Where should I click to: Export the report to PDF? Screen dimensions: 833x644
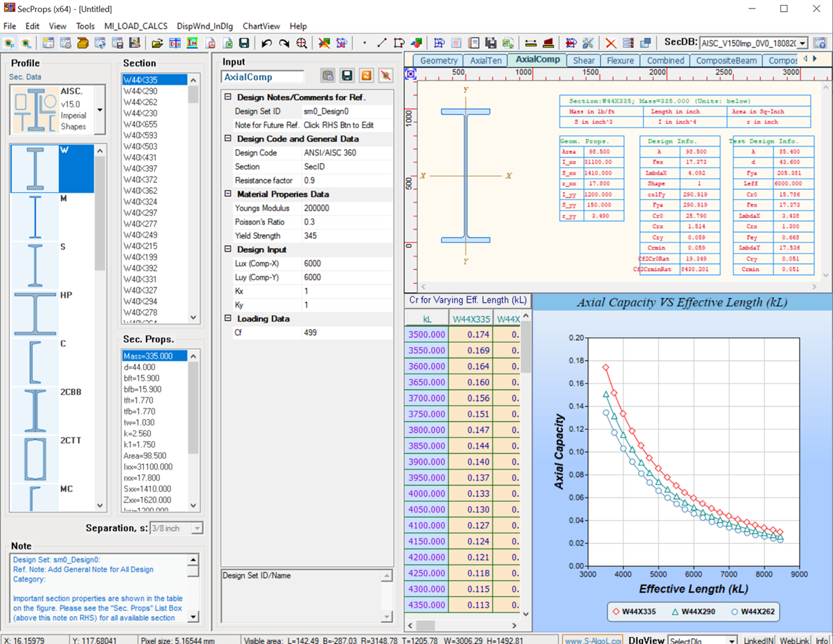(x=210, y=42)
